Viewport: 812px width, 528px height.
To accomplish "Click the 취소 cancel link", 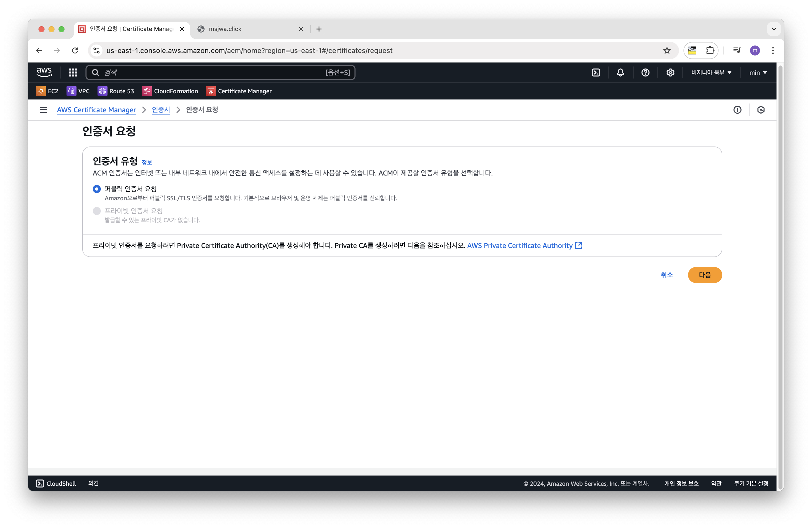I will click(666, 275).
